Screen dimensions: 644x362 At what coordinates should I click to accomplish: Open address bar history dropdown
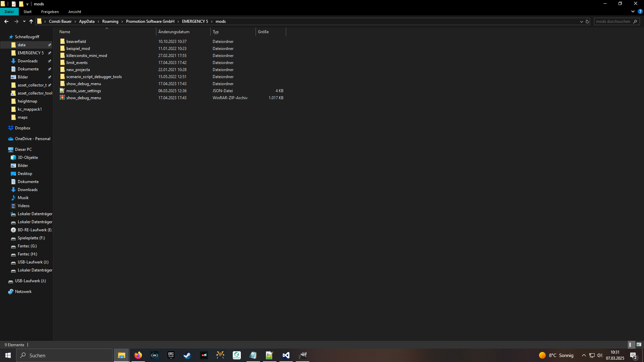pyautogui.click(x=581, y=21)
